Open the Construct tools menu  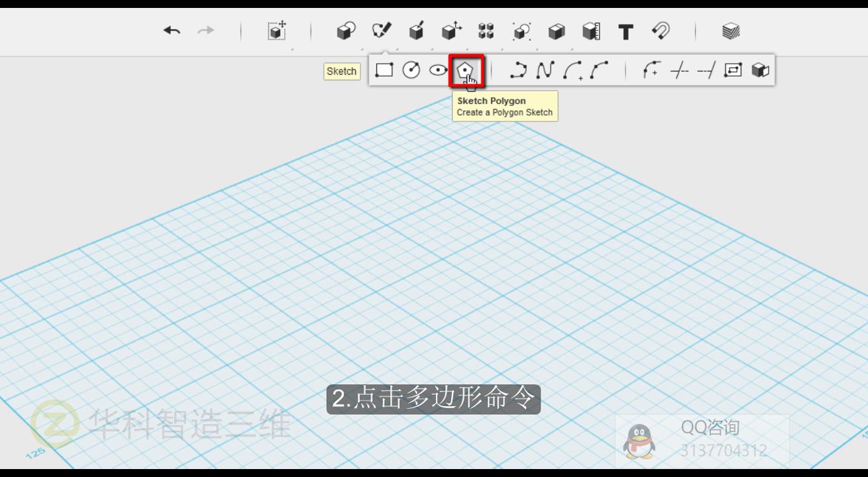click(x=417, y=30)
